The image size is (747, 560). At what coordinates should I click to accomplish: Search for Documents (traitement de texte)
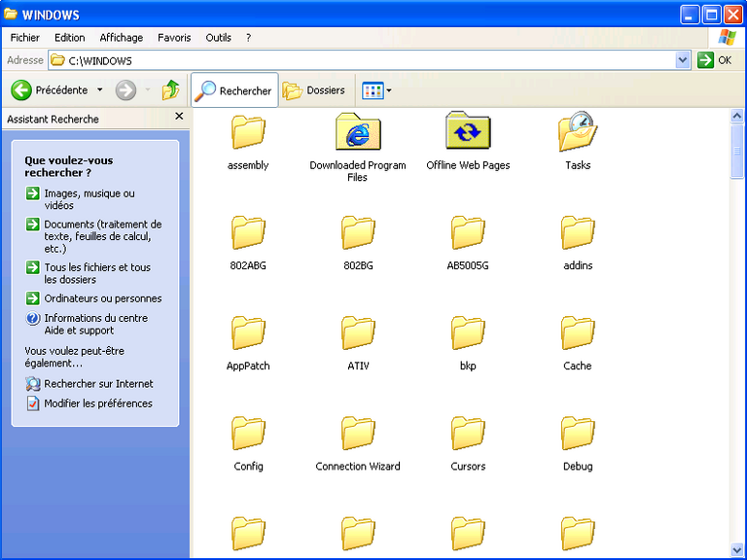click(x=94, y=236)
